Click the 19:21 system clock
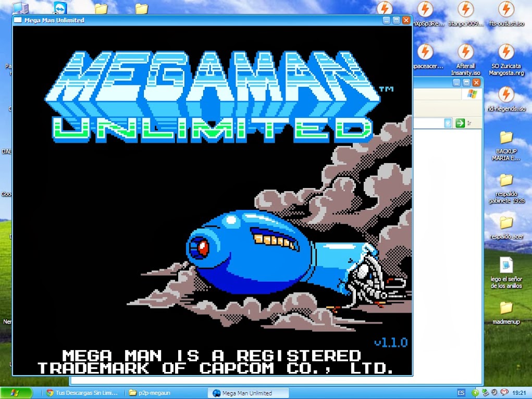Image resolution: width=532 pixels, height=399 pixels. click(519, 393)
